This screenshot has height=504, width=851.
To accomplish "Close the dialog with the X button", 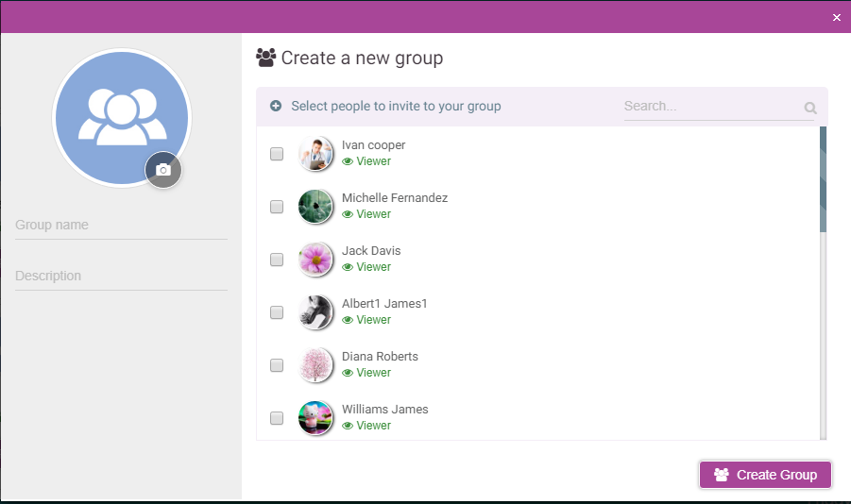I will tap(836, 17).
